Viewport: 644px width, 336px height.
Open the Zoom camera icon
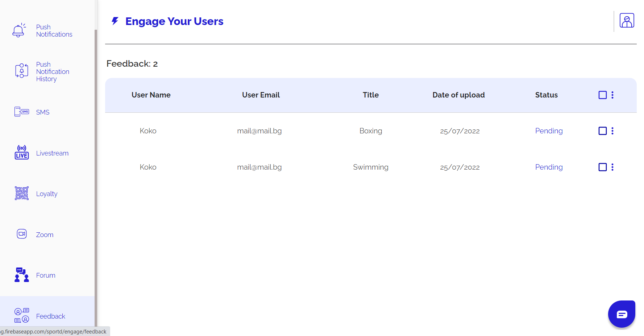tap(21, 234)
